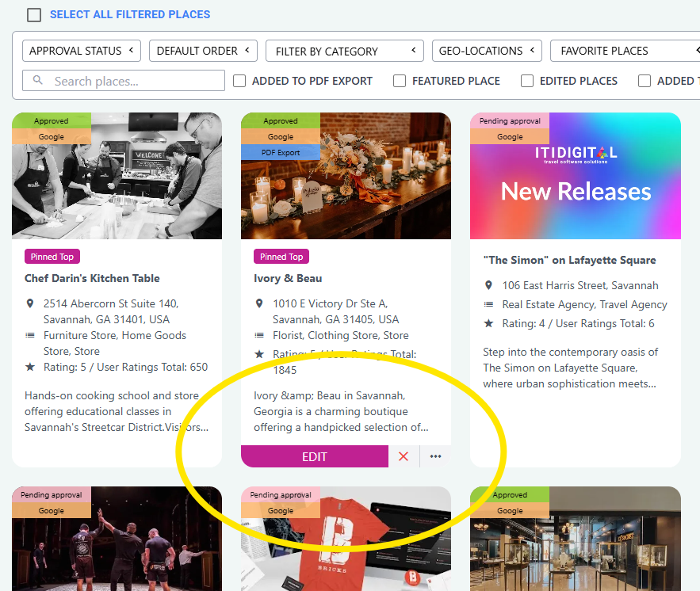Click the star rating icon on The Simon card
This screenshot has height=591, width=700.
[x=489, y=323]
